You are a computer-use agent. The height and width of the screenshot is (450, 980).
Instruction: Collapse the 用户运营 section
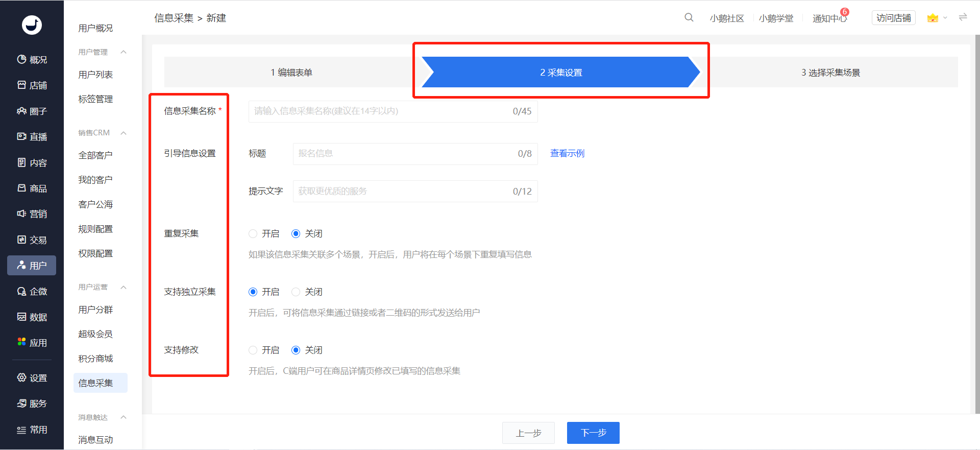point(123,287)
